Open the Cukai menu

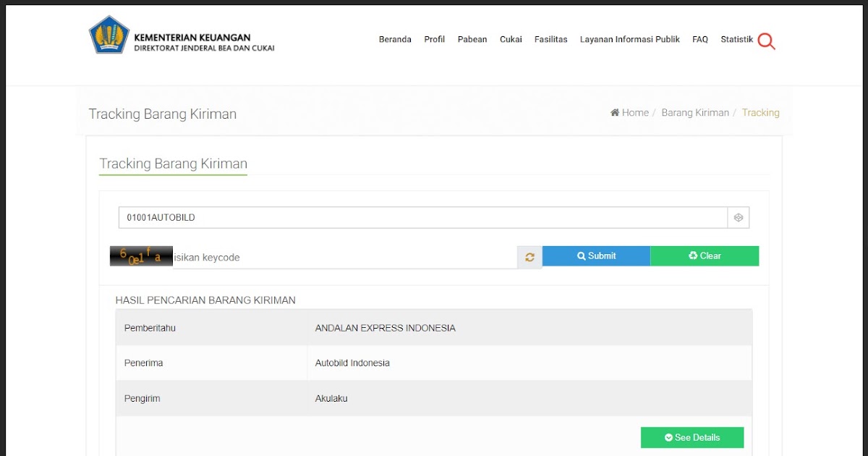(511, 40)
